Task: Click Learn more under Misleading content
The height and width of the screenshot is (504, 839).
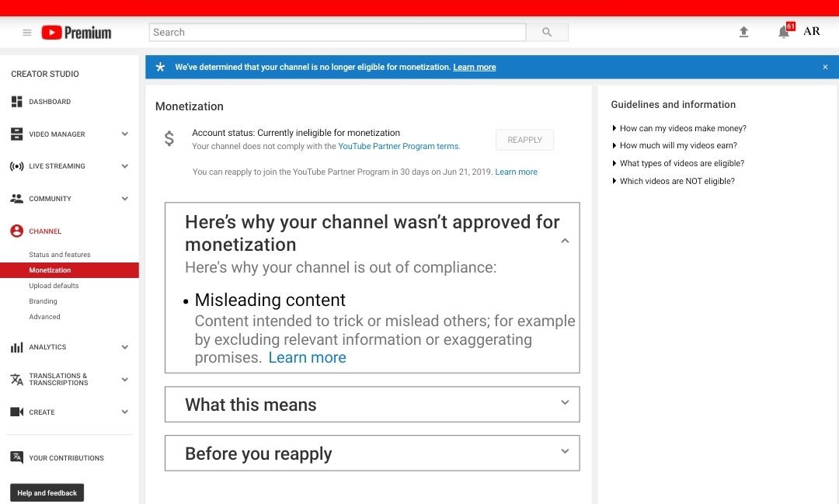Action: [x=307, y=357]
